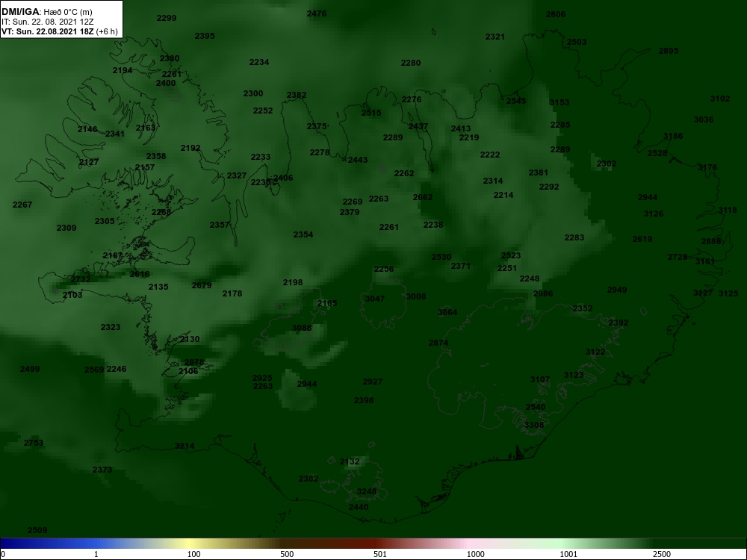
Task: Select the 'IT: Sun. 22. 08. 2021 12Z' line
Action: (48, 22)
